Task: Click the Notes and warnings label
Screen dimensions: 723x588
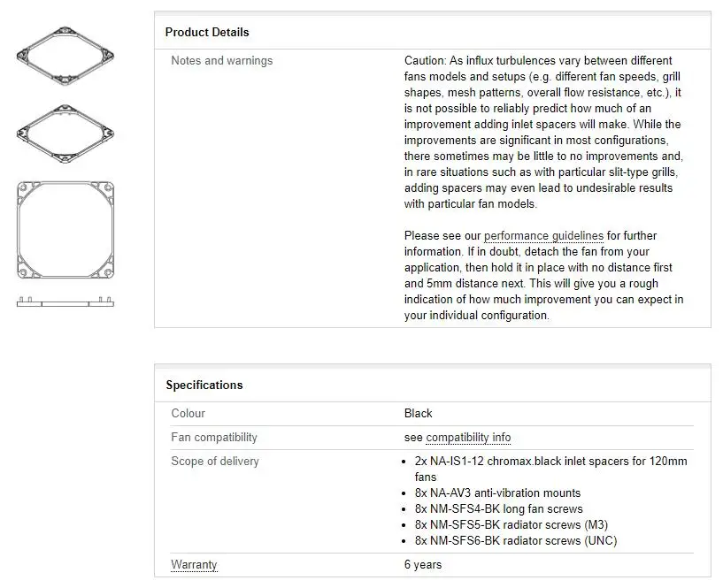Action: 222,61
